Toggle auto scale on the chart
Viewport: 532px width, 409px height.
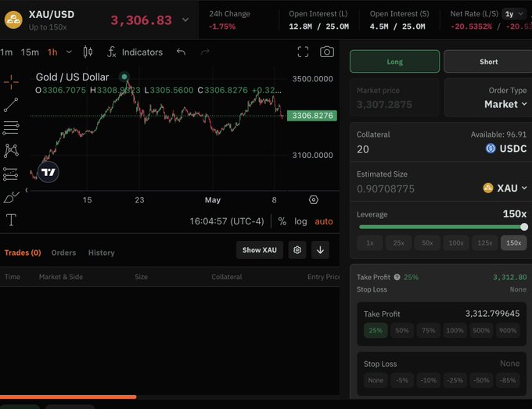[324, 221]
